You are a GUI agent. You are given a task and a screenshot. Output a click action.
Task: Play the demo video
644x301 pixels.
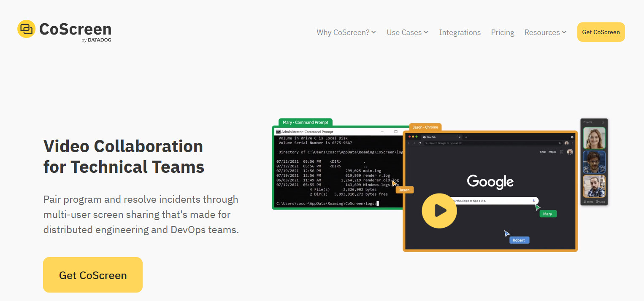(x=439, y=210)
